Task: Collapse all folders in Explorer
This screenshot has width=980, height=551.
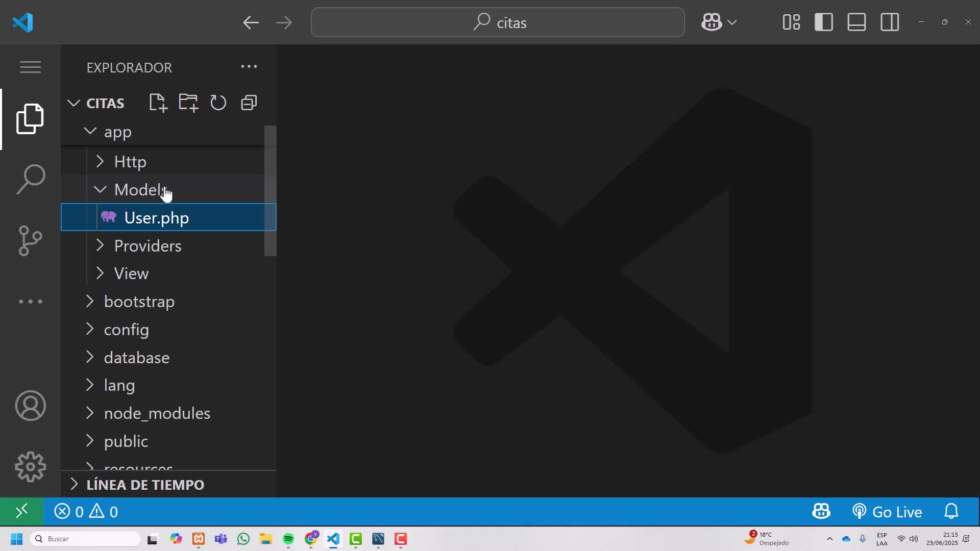Action: tap(249, 103)
